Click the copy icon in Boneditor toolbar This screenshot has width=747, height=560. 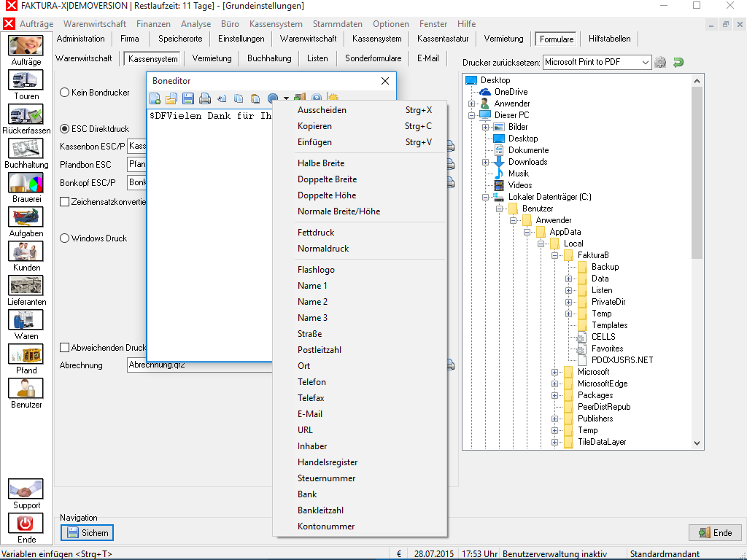click(x=239, y=98)
